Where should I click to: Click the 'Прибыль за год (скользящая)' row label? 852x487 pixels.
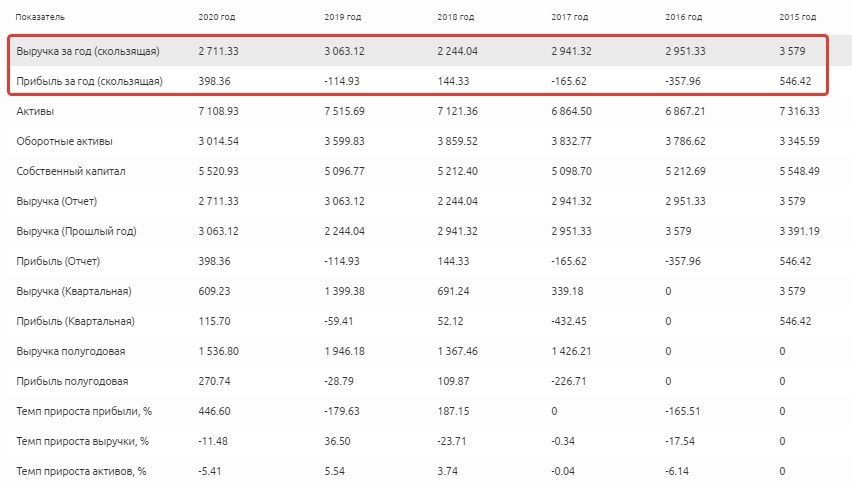pyautogui.click(x=89, y=81)
